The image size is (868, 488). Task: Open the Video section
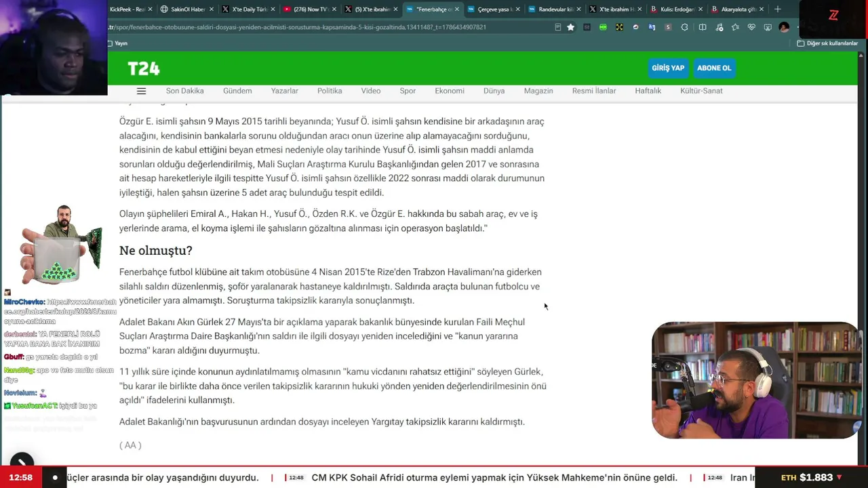click(x=371, y=91)
